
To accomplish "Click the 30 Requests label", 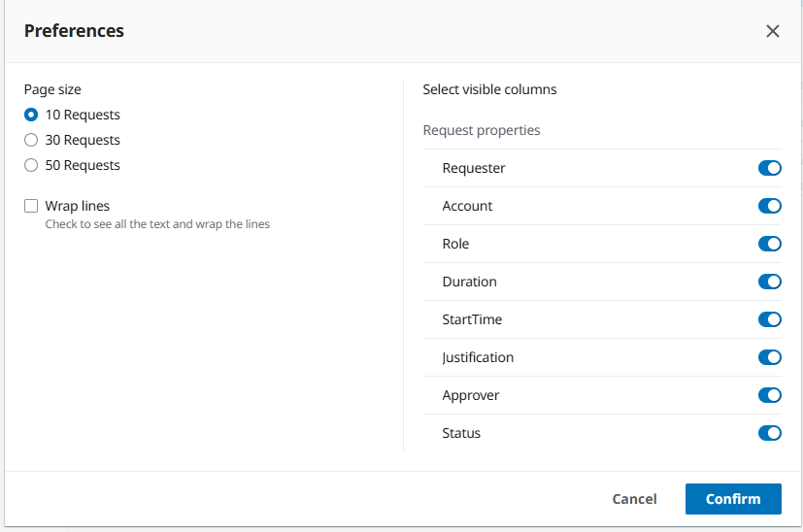I will coord(83,140).
